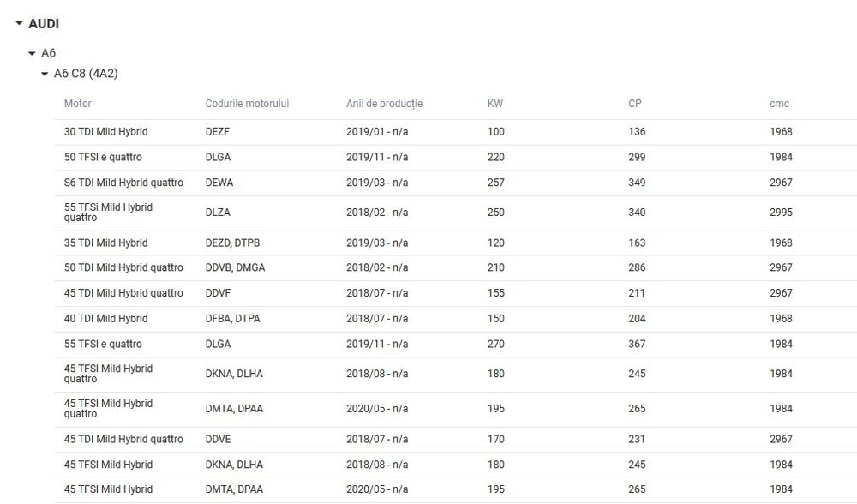Select the S6 TDI Mild Hybrid quattro row

(123, 183)
